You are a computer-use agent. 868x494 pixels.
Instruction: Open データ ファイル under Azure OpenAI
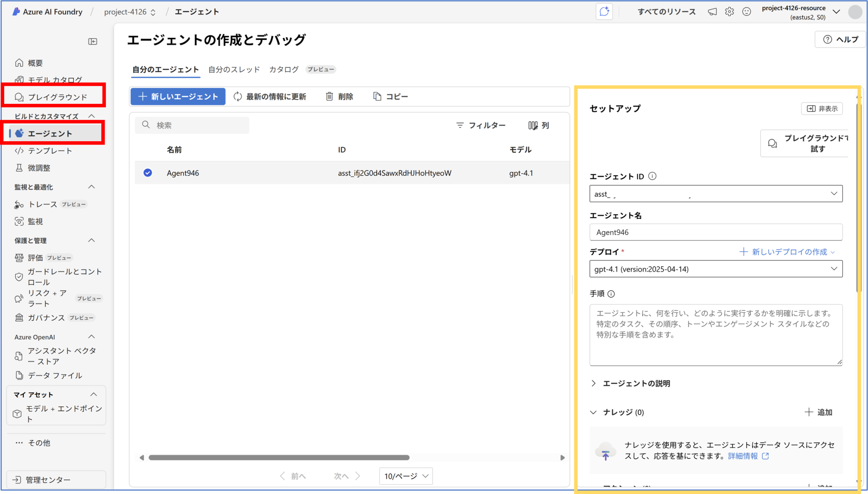click(x=54, y=375)
